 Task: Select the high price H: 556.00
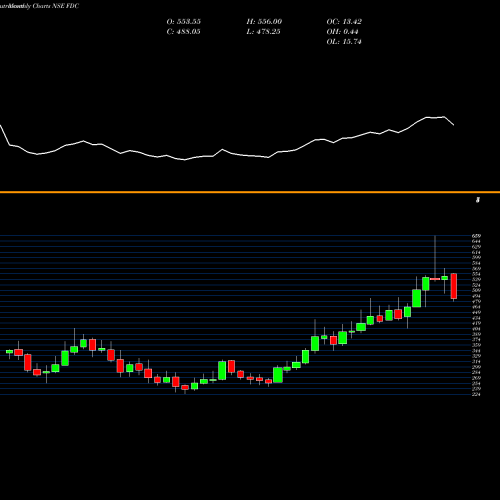(x=264, y=22)
